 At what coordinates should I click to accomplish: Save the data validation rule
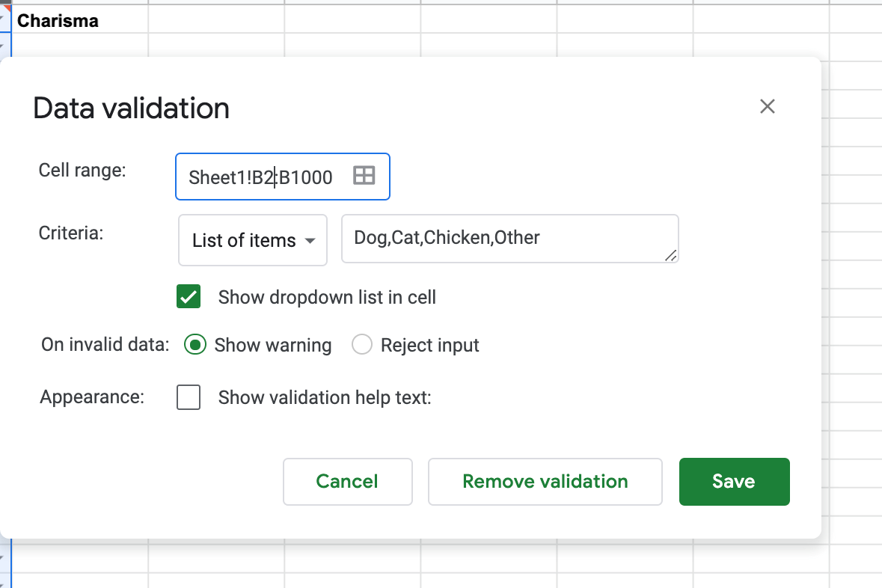(734, 482)
